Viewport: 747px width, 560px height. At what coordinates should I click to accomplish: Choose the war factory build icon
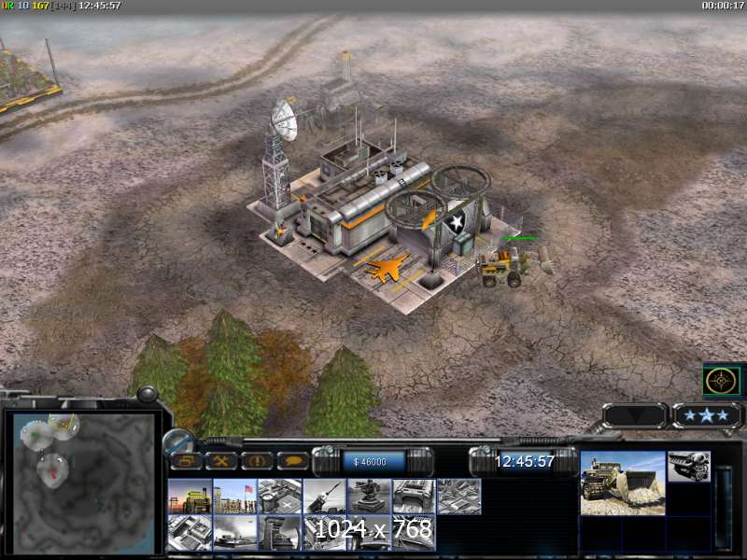click(414, 497)
